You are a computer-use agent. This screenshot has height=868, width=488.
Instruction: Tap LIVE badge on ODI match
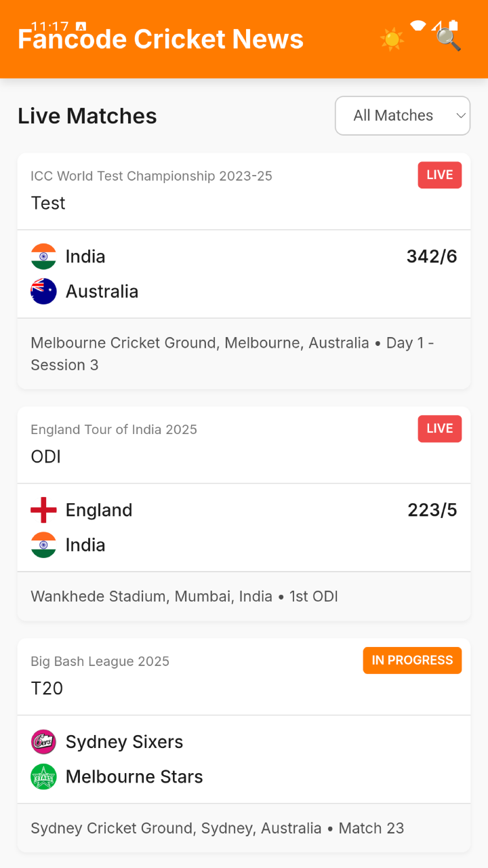click(440, 429)
